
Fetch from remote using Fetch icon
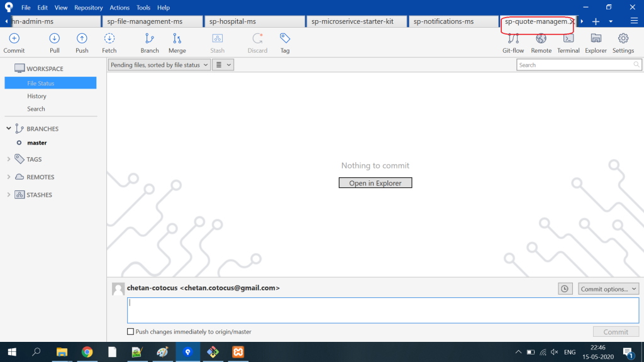109,38
